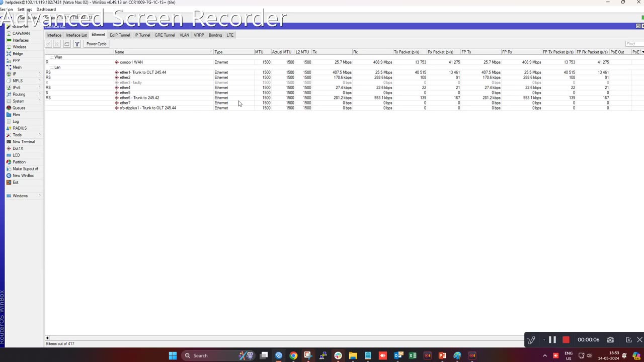This screenshot has width=644, height=362.
Task: Click the disable cross toolbar icon
Action: (57, 44)
